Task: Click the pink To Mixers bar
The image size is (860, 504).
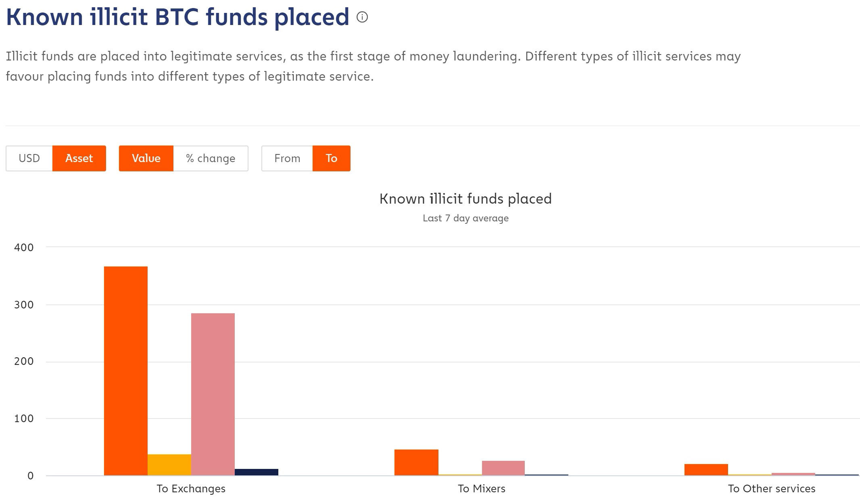Action: point(503,468)
